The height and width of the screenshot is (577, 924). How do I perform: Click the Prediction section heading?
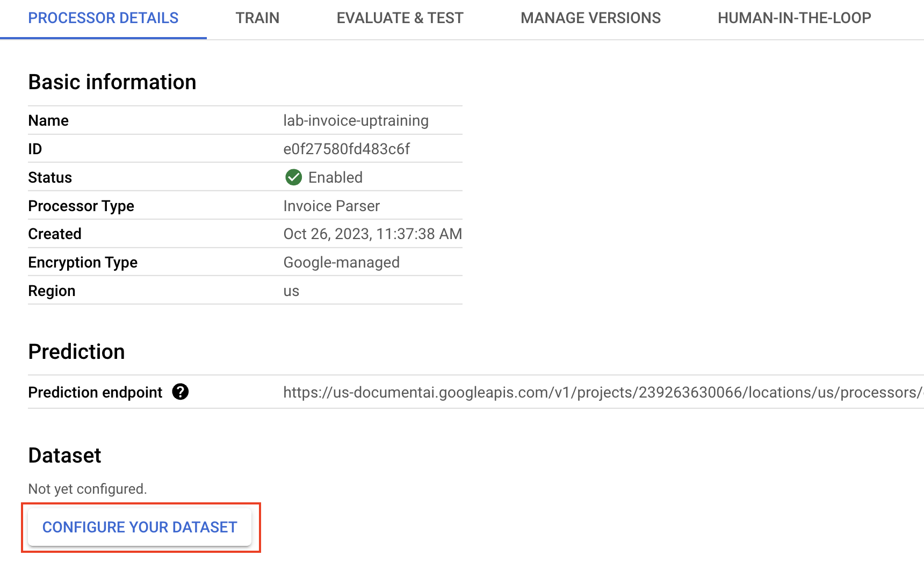pyautogui.click(x=76, y=352)
